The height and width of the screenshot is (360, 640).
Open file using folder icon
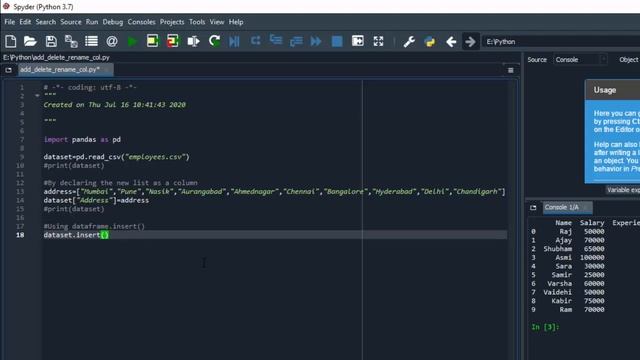pos(30,41)
